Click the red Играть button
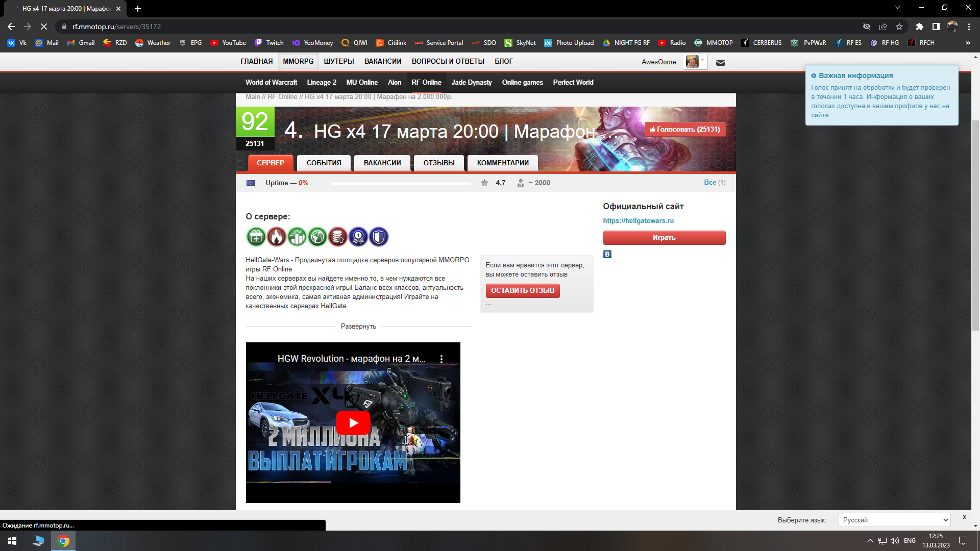 (664, 238)
